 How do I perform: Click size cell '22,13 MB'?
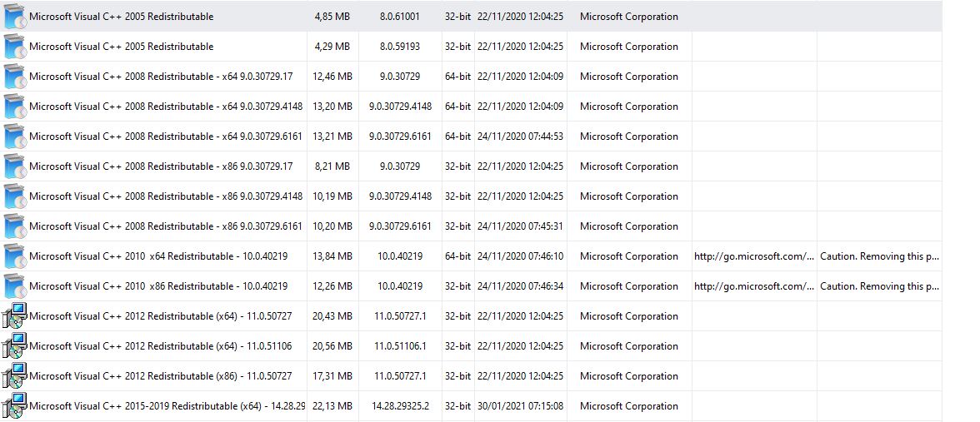click(x=332, y=406)
